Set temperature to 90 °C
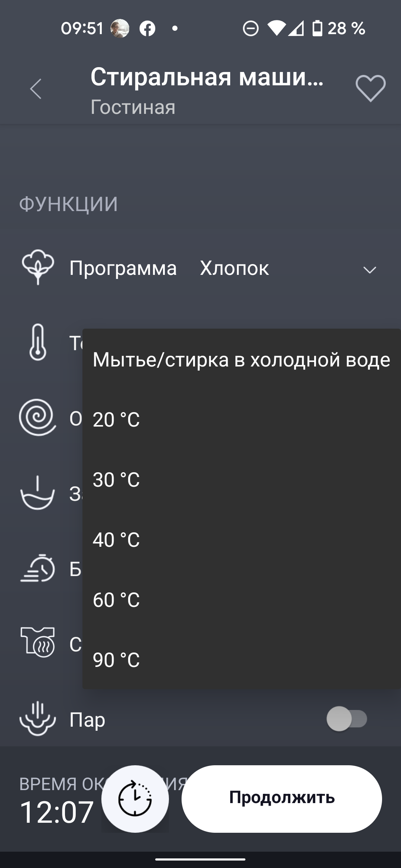Screen dimensions: 401x868 (116, 660)
